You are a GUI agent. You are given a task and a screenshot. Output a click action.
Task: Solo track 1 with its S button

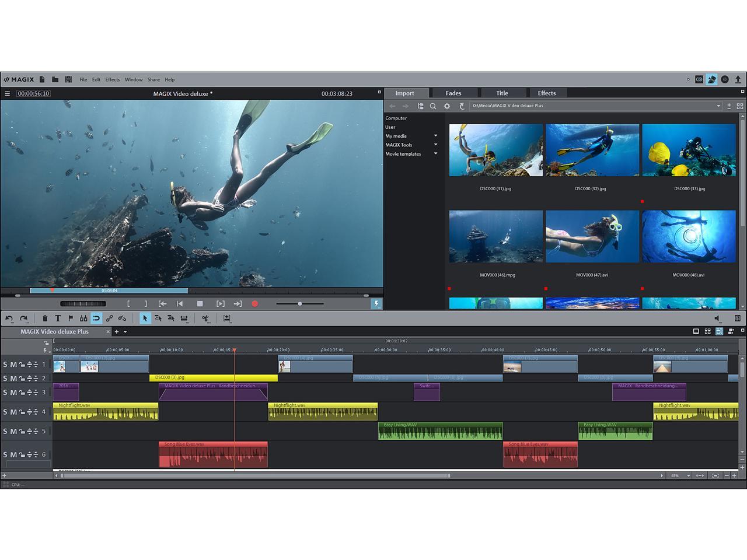click(x=5, y=365)
